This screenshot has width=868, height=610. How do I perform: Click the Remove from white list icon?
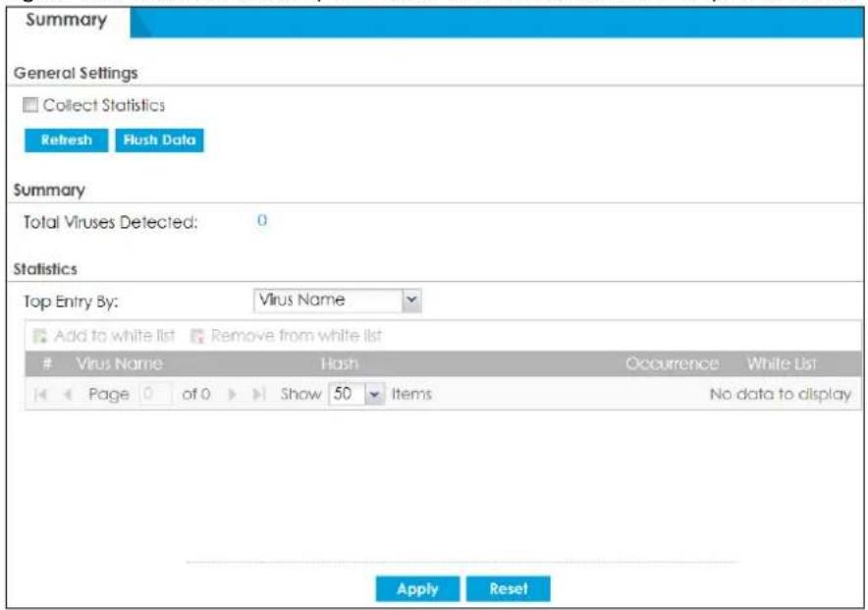click(197, 336)
